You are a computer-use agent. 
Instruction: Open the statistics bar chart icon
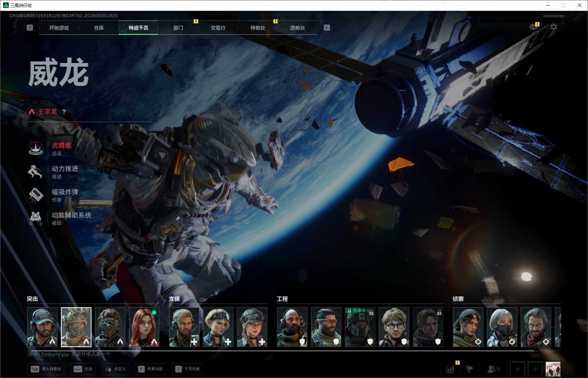coord(451,369)
